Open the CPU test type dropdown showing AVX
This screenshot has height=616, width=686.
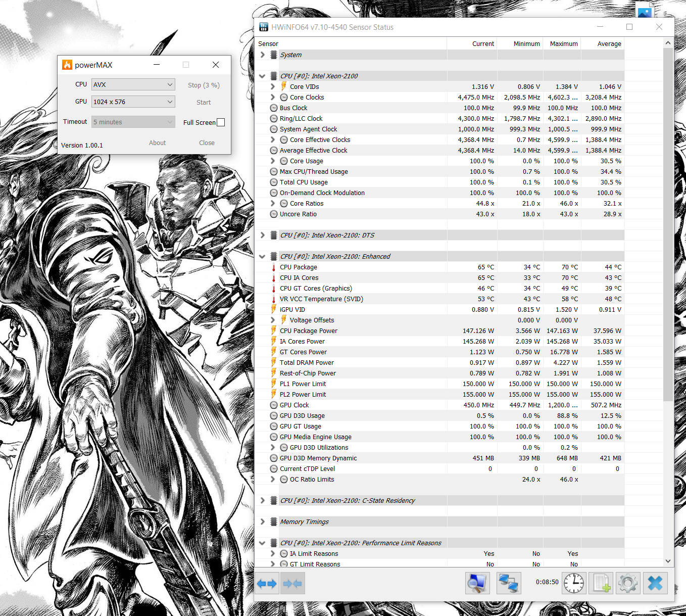pos(133,84)
